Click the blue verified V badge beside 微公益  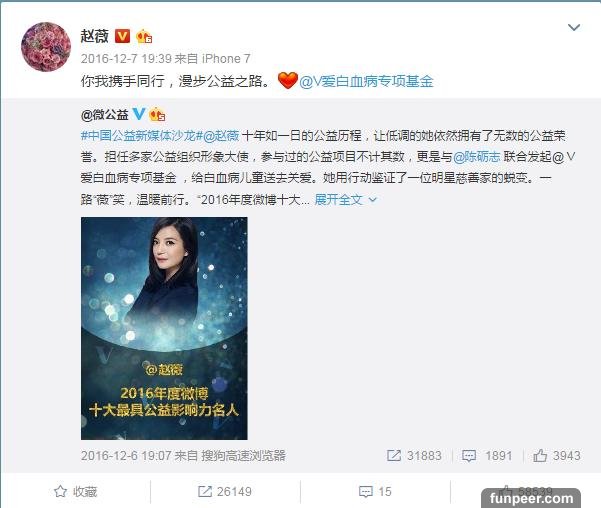click(x=139, y=114)
